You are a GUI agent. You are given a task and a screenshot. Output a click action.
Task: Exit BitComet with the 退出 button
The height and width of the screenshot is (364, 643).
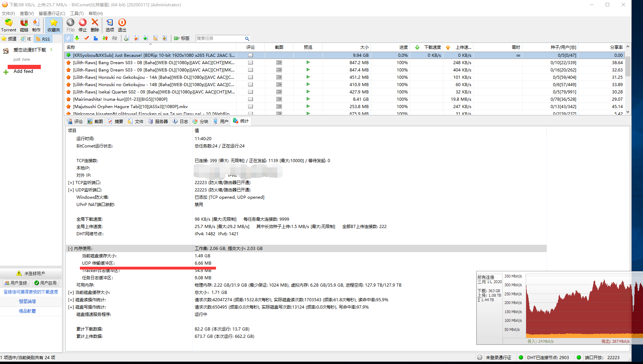click(122, 25)
